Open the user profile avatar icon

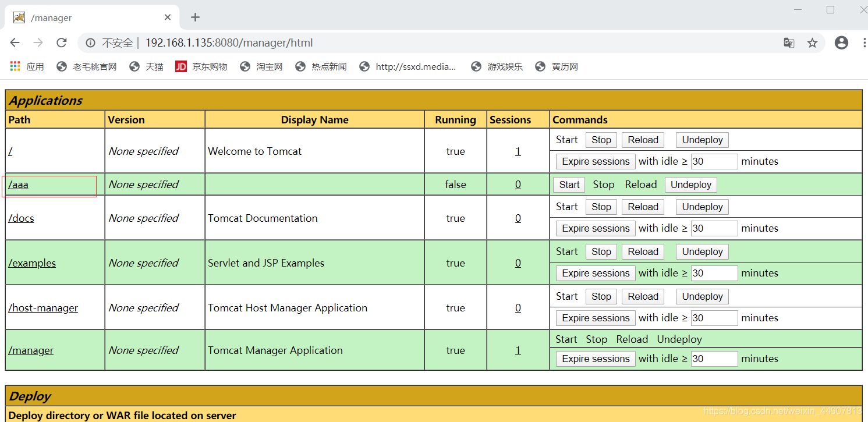841,42
